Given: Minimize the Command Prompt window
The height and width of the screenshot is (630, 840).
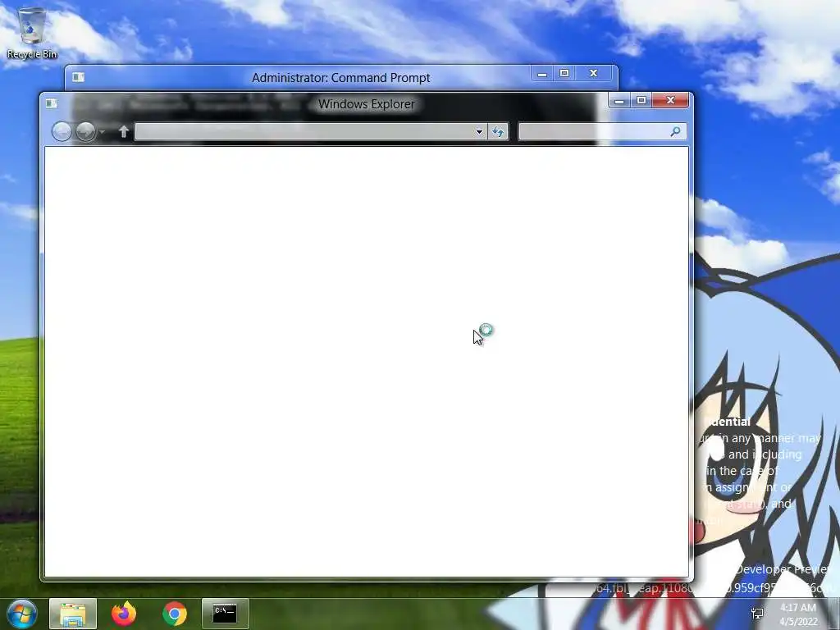Looking at the screenshot, I should (542, 73).
